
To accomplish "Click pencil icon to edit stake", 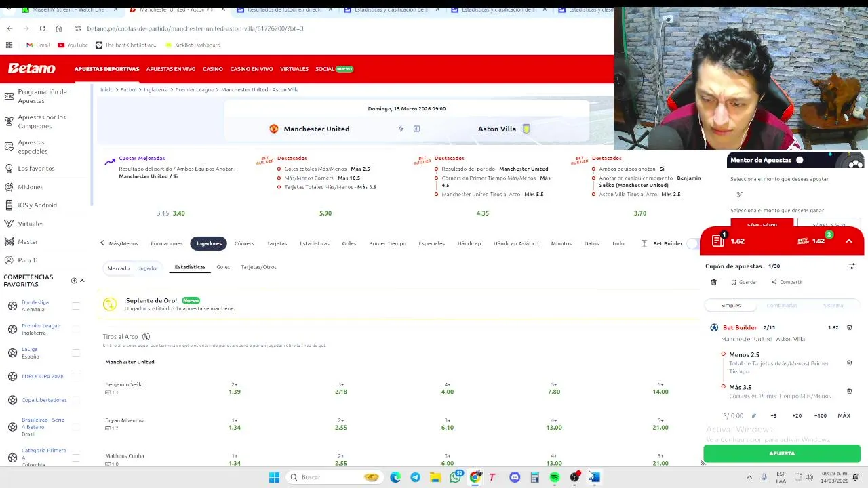I will 753,415.
